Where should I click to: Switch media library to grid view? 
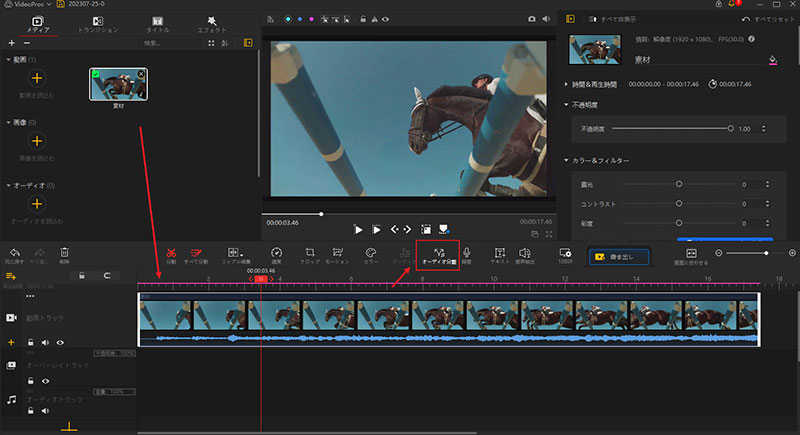tap(211, 43)
